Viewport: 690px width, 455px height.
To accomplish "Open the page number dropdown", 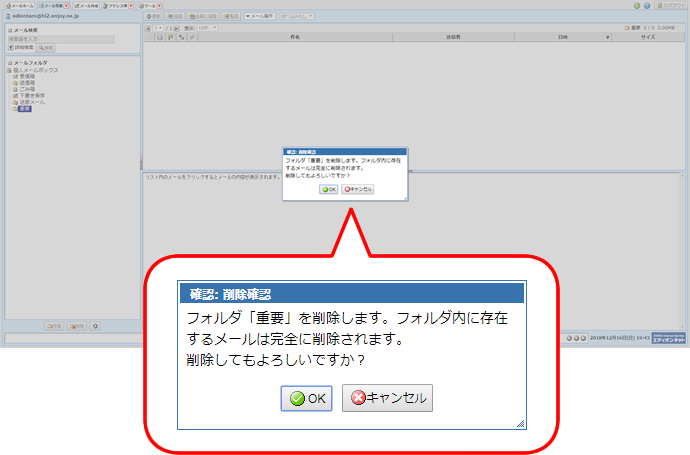I will coord(158,28).
